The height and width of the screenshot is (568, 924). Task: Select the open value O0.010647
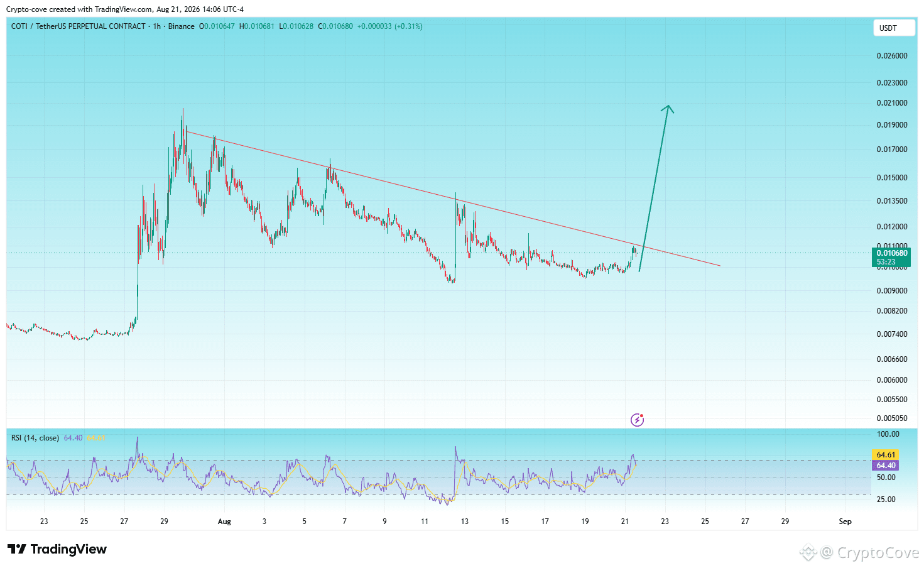[x=217, y=26]
